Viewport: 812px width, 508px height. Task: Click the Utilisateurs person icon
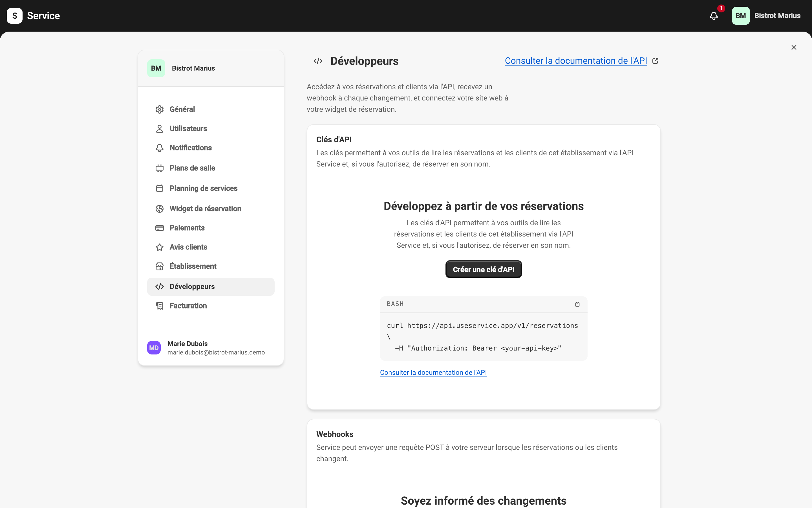click(x=159, y=129)
